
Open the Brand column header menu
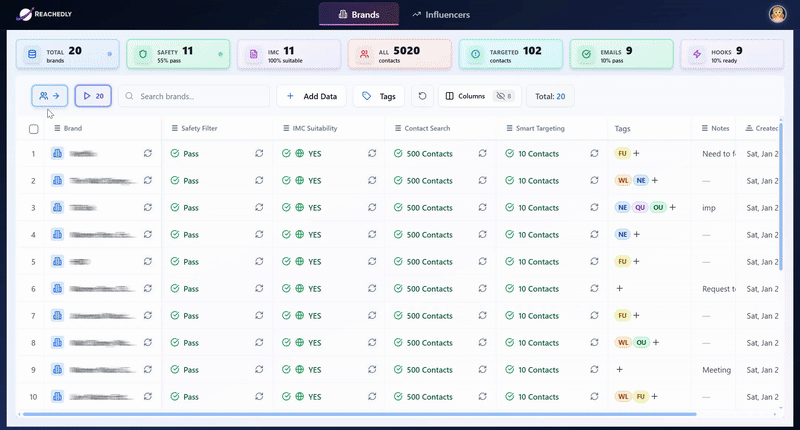click(57, 128)
